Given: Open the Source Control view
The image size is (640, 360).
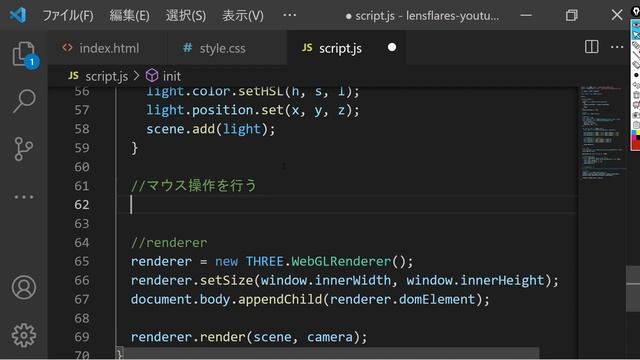Looking at the screenshot, I should click(24, 149).
